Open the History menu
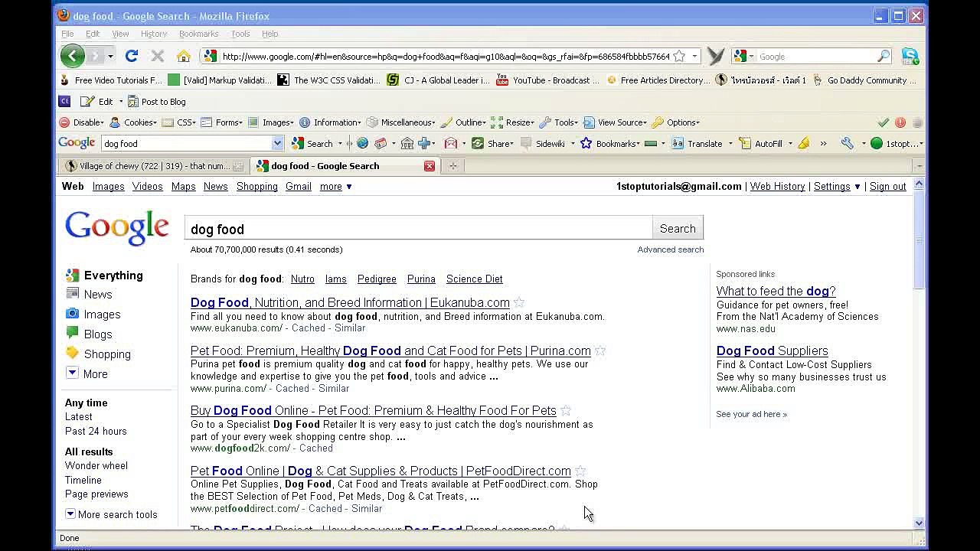Screen dimensions: 980x551 pyautogui.click(x=154, y=34)
